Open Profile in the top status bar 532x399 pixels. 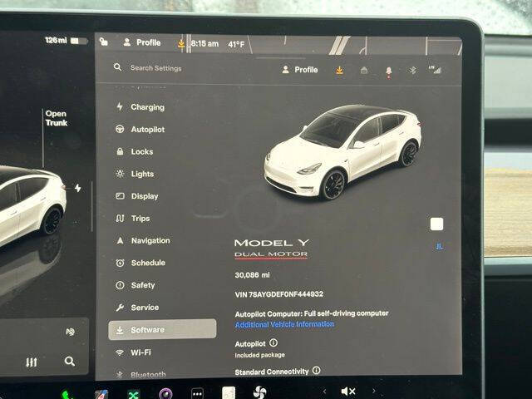pos(142,42)
